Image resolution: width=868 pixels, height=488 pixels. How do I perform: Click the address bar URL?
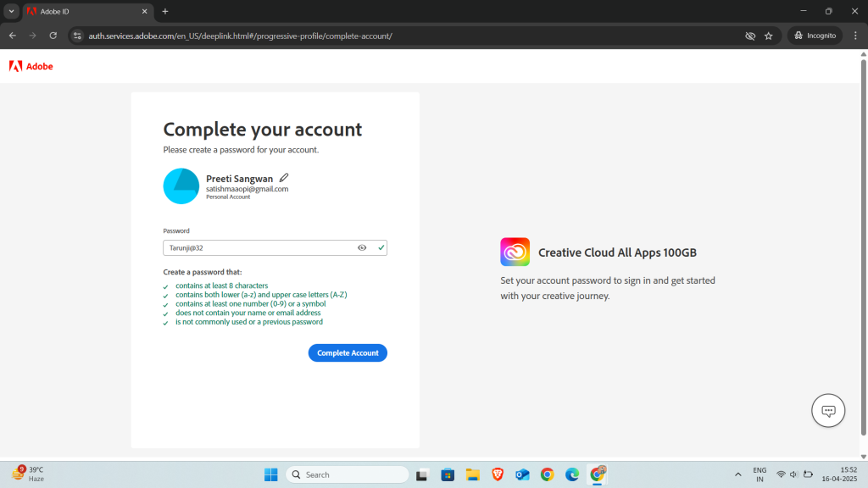pyautogui.click(x=240, y=36)
